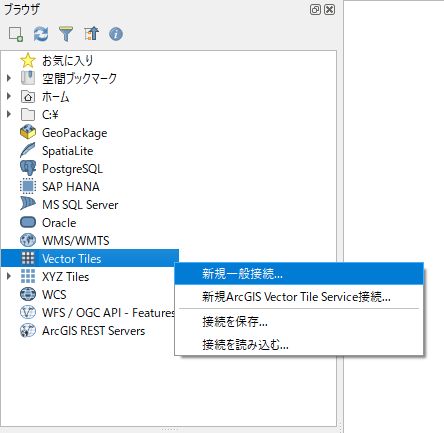Select the WFS / OGC API - Features label

108,313
